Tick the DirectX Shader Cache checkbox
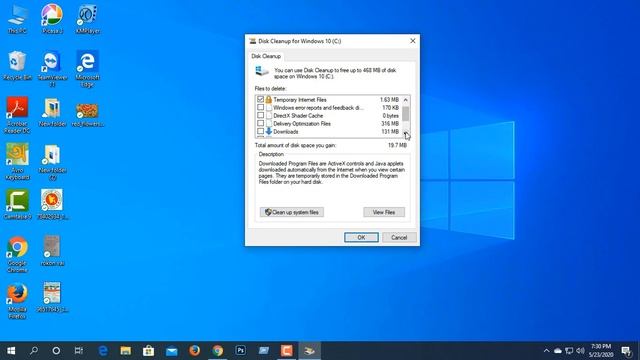640x360 pixels. pos(260,116)
